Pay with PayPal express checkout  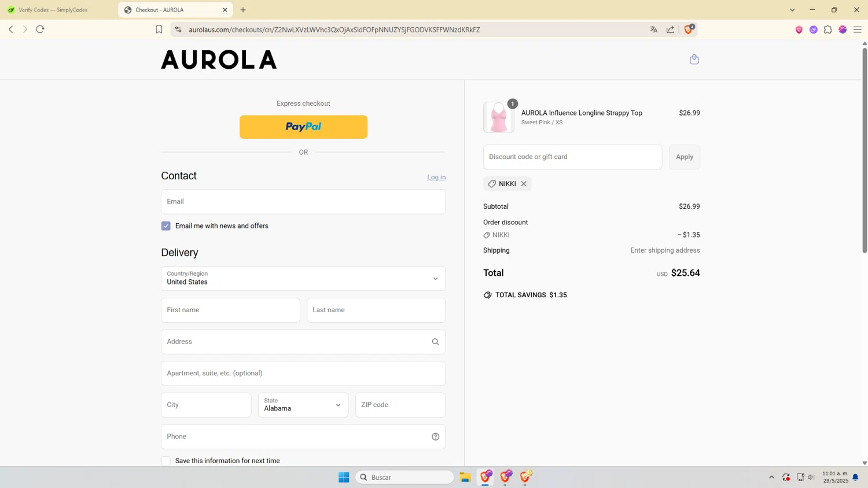[303, 127]
